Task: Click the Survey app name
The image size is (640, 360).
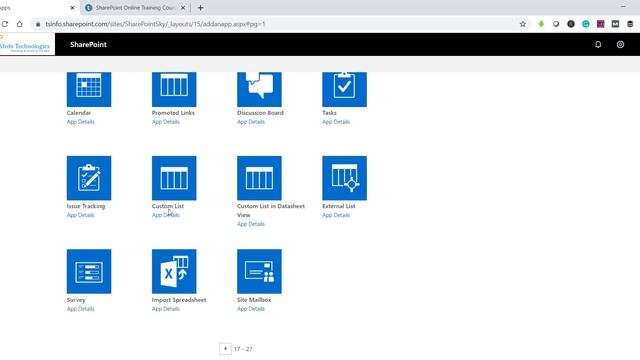Action: pos(76,300)
